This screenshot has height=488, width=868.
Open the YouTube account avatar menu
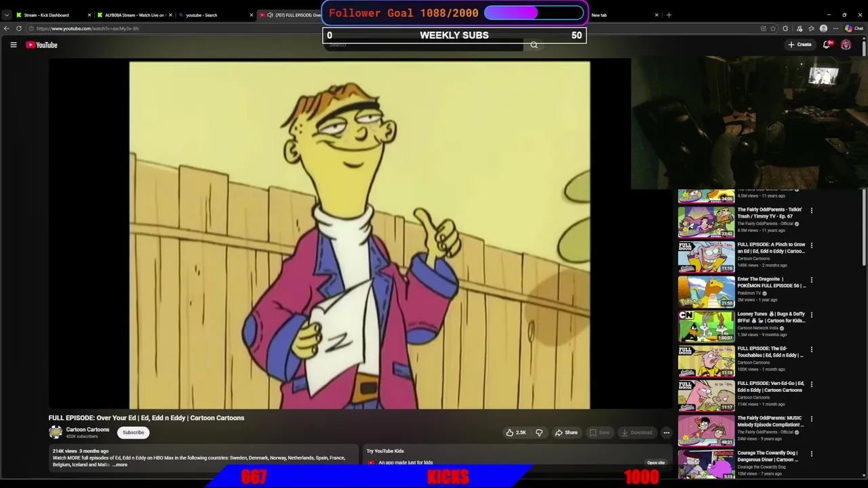846,45
